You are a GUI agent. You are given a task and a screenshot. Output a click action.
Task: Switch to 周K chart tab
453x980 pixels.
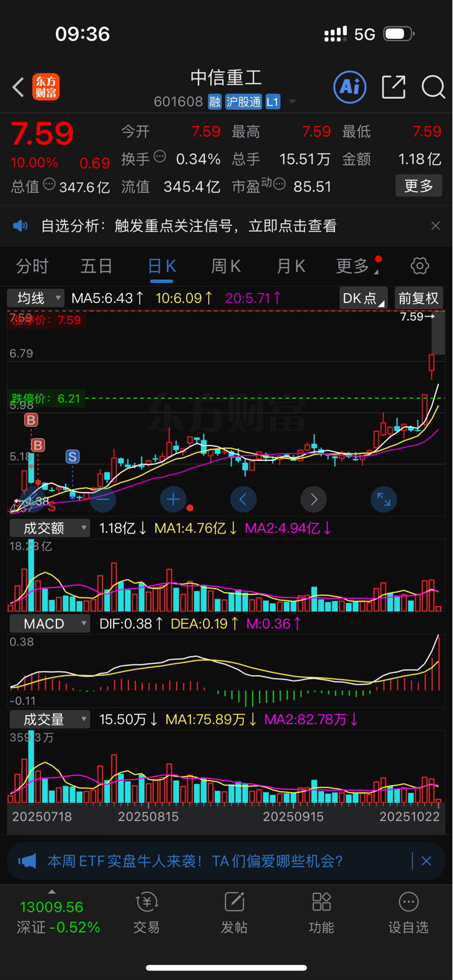coord(226,267)
